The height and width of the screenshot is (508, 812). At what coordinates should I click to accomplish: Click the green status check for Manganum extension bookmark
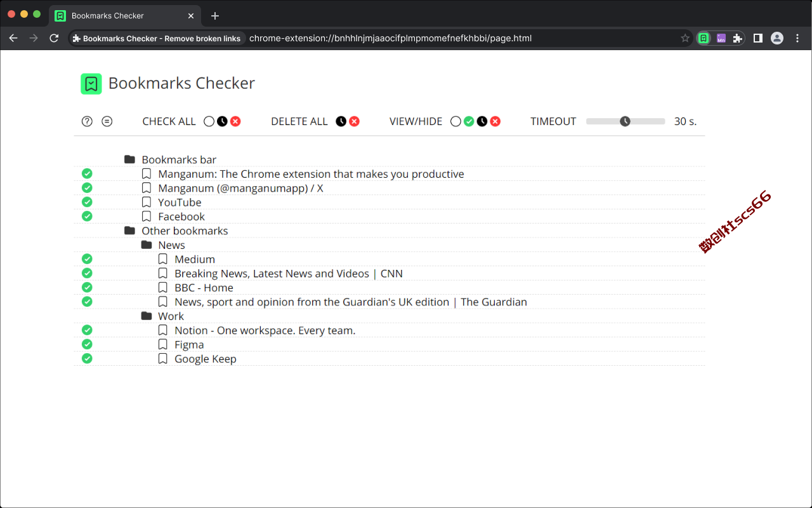(x=87, y=173)
